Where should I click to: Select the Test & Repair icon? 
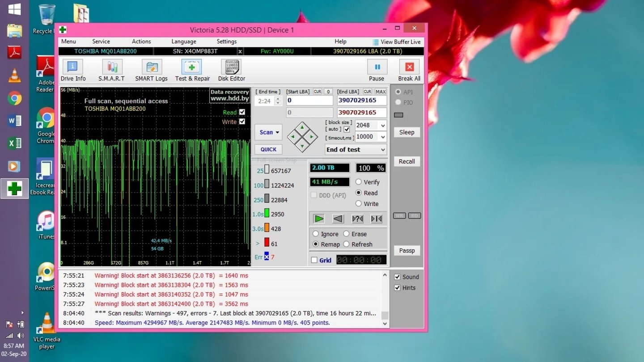tap(192, 71)
